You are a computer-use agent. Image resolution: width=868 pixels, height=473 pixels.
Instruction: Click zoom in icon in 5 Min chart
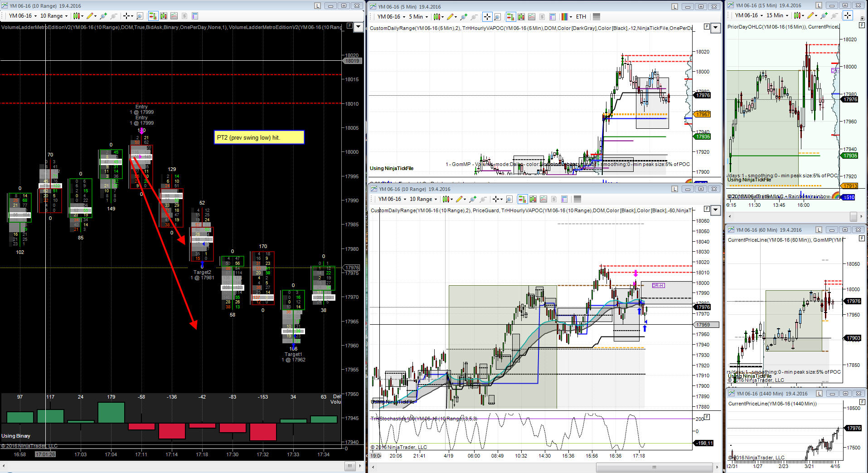pos(464,17)
